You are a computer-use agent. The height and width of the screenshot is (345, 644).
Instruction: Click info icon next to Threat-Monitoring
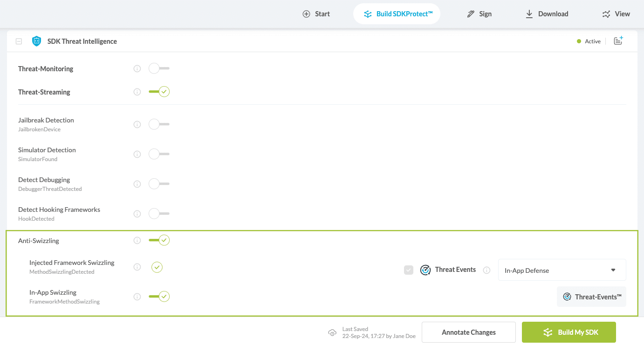[x=137, y=69]
